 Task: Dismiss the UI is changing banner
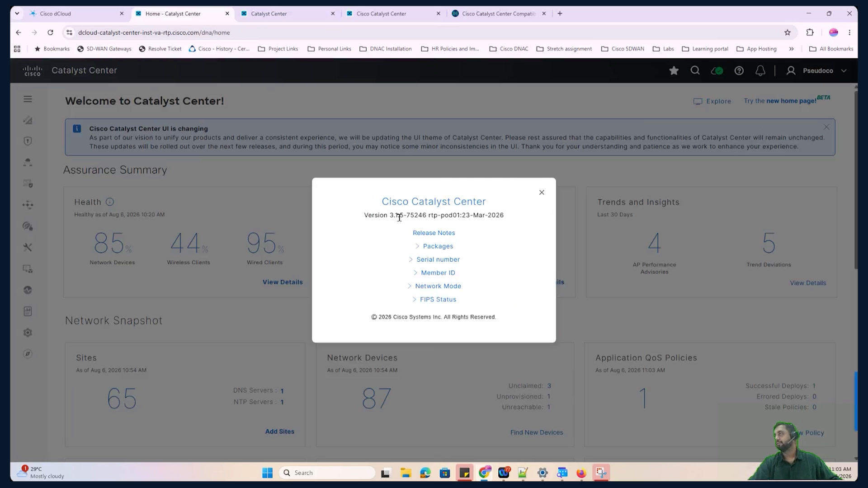coord(826,127)
